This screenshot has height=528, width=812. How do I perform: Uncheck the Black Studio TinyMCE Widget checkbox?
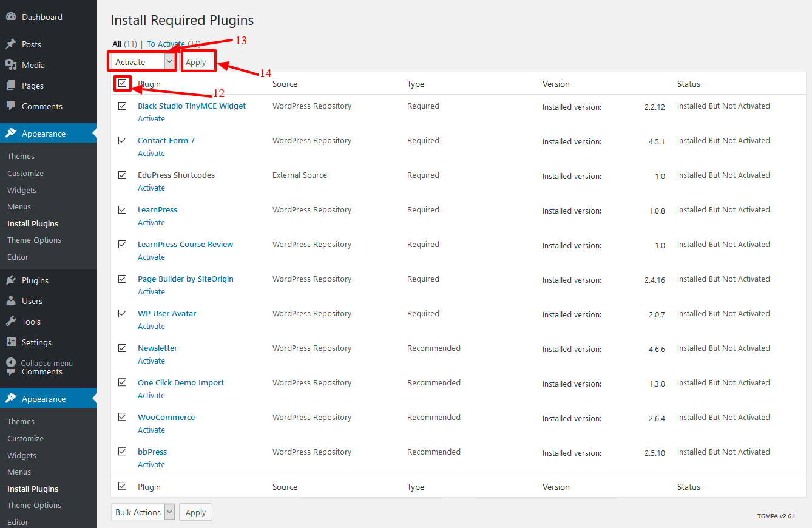pos(123,106)
